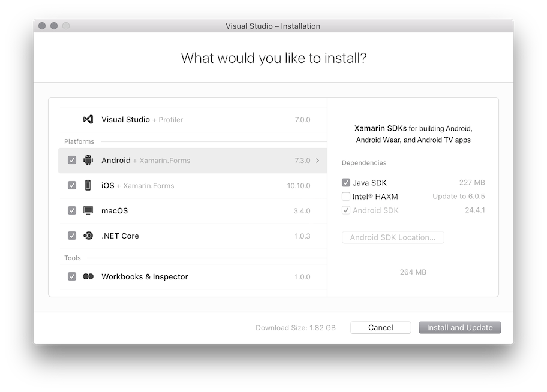Click the Android SDK dependency label
The height and width of the screenshot is (392, 547).
coord(375,210)
